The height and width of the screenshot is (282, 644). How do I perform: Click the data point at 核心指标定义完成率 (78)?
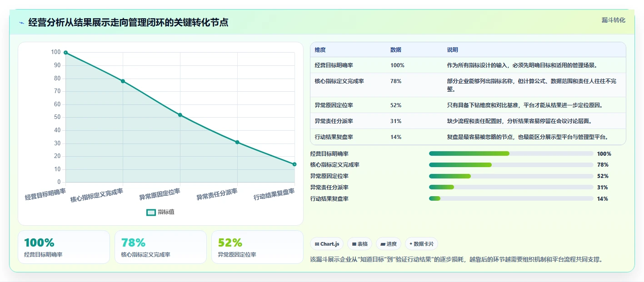(123, 81)
